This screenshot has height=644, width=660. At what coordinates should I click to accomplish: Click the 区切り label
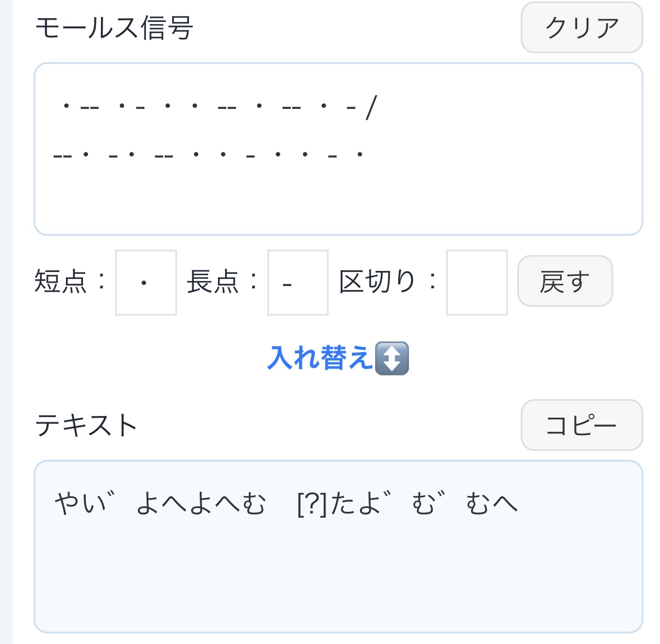[x=377, y=281]
